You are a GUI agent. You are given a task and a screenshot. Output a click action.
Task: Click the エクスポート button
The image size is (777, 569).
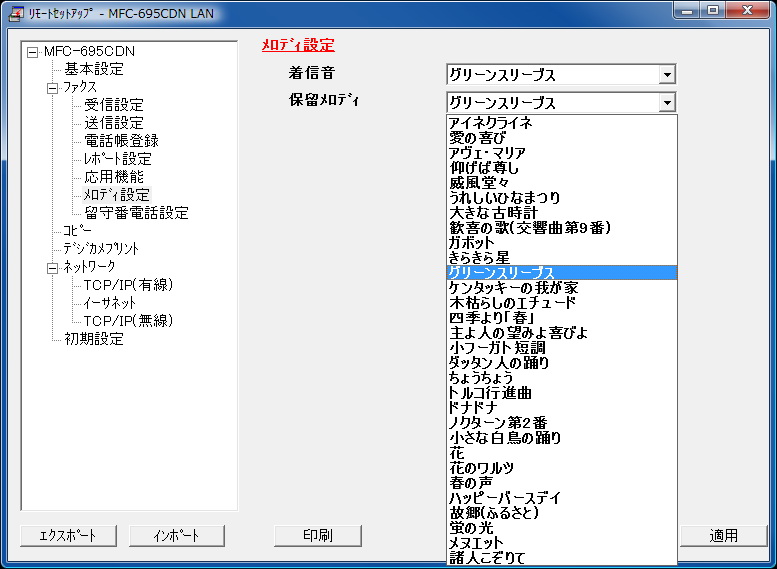(x=68, y=536)
